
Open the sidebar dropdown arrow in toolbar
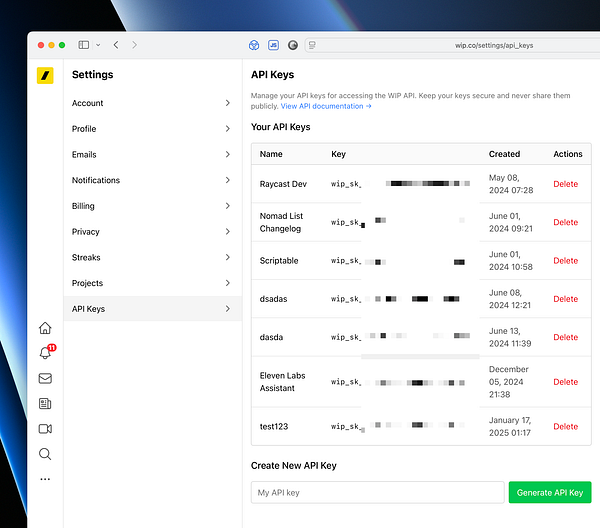[98, 45]
